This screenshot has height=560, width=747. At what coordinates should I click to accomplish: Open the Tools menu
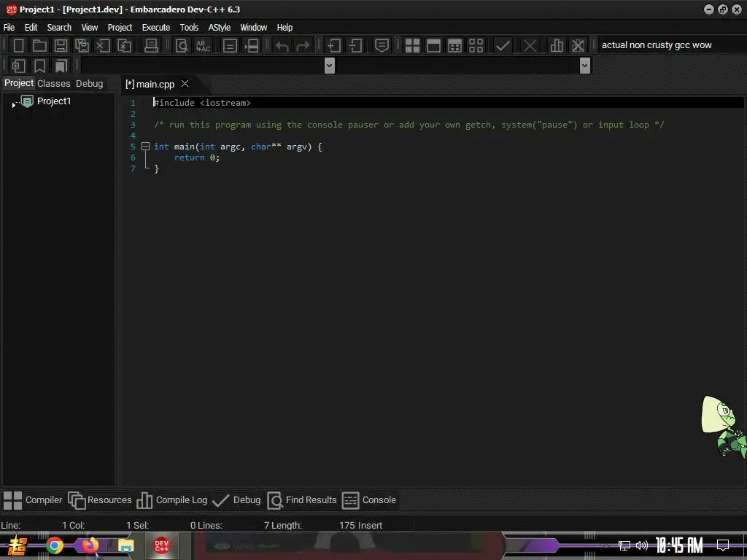tap(189, 28)
